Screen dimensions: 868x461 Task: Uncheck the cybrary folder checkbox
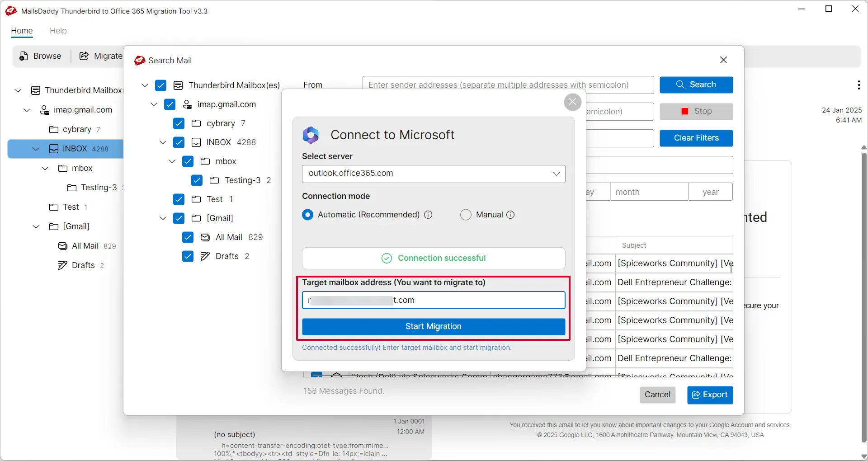(x=179, y=123)
